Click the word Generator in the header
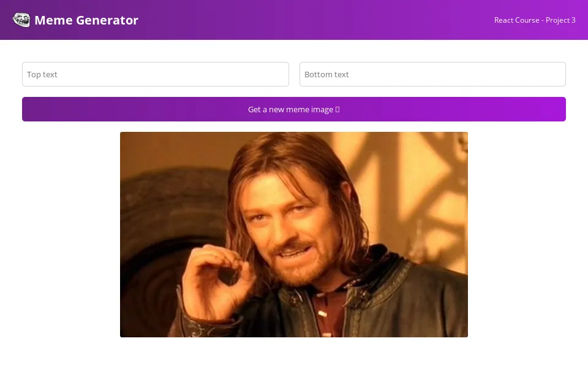The height and width of the screenshot is (368, 588). coord(107,20)
